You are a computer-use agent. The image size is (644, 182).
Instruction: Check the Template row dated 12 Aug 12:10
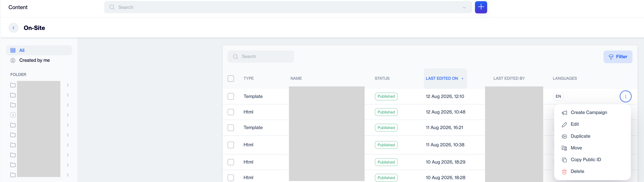[231, 97]
